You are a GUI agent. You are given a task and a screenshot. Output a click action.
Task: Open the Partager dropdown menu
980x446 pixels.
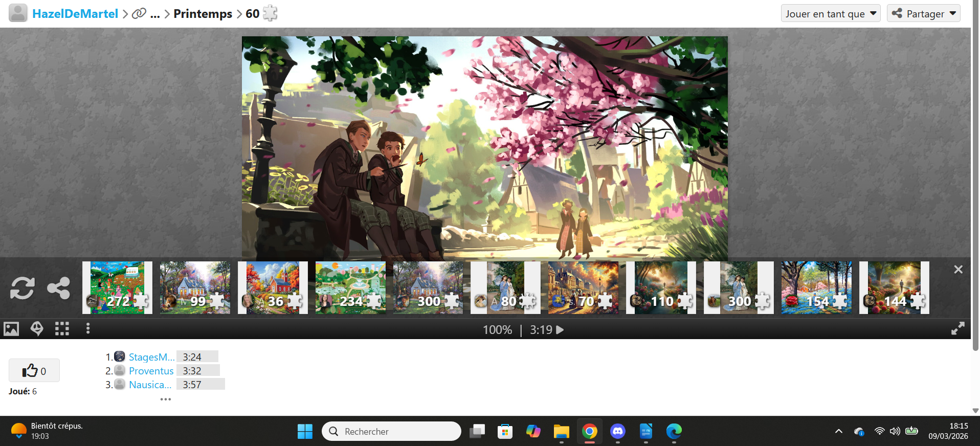[x=924, y=13]
